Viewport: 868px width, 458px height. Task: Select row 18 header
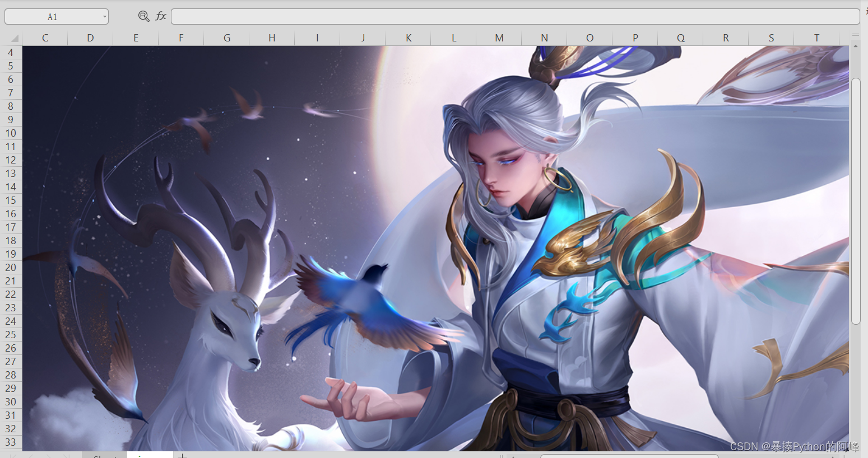(11, 241)
